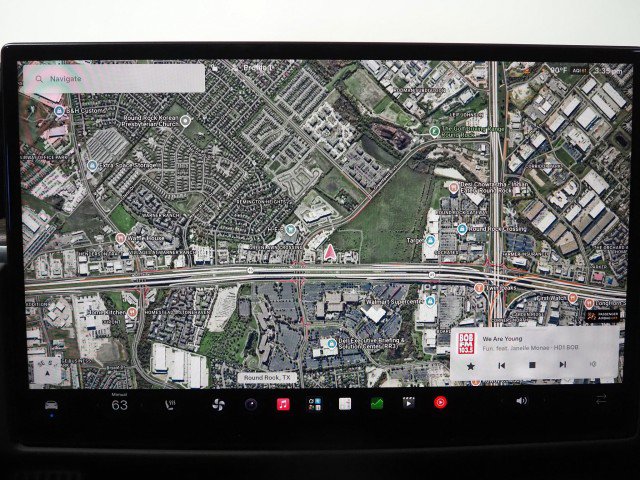640x480 pixels.
Task: Tap the red vehicle location arrow
Action: pyautogui.click(x=330, y=253)
